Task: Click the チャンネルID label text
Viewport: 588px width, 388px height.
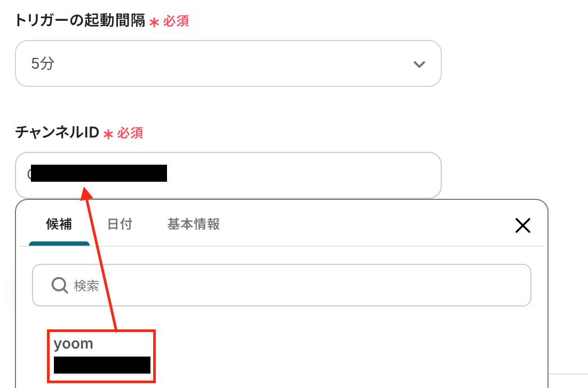Action: pos(57,132)
